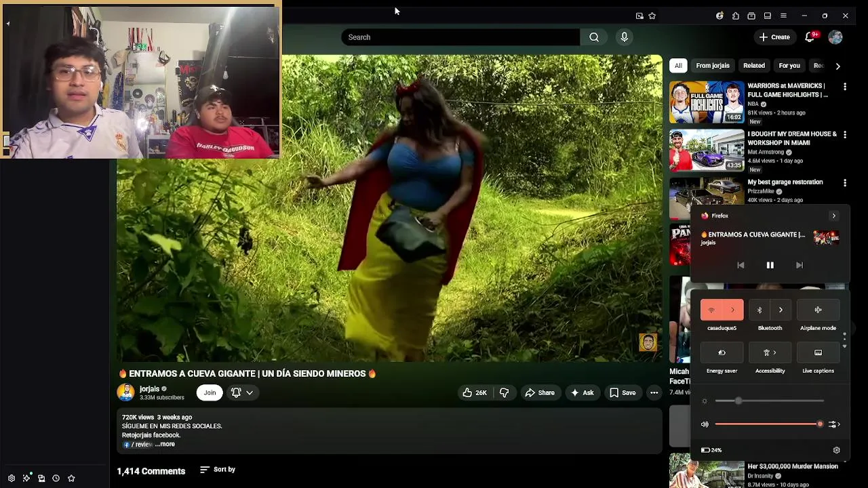Skip to previous track in media flyout
The width and height of the screenshot is (868, 488).
pyautogui.click(x=741, y=265)
